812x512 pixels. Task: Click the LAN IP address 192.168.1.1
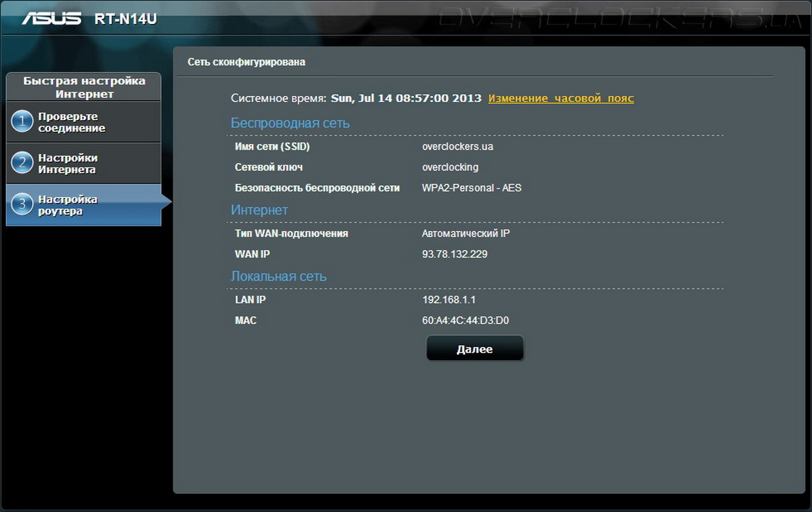pyautogui.click(x=449, y=300)
